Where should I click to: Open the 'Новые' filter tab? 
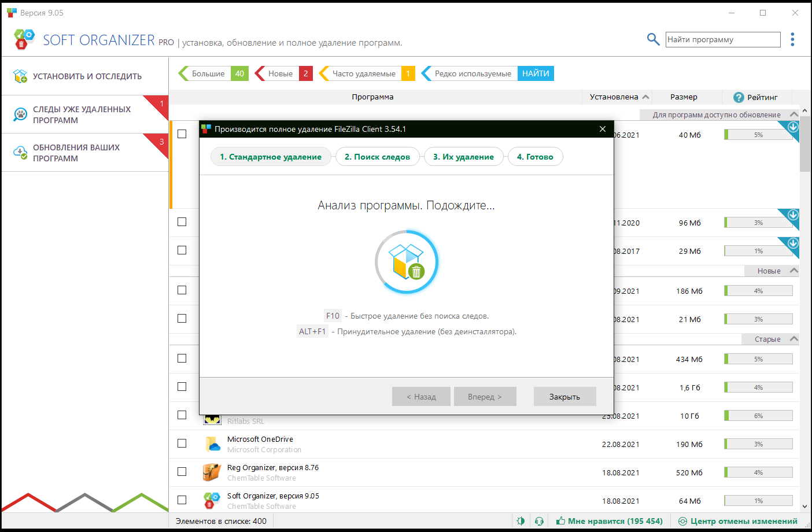(283, 73)
